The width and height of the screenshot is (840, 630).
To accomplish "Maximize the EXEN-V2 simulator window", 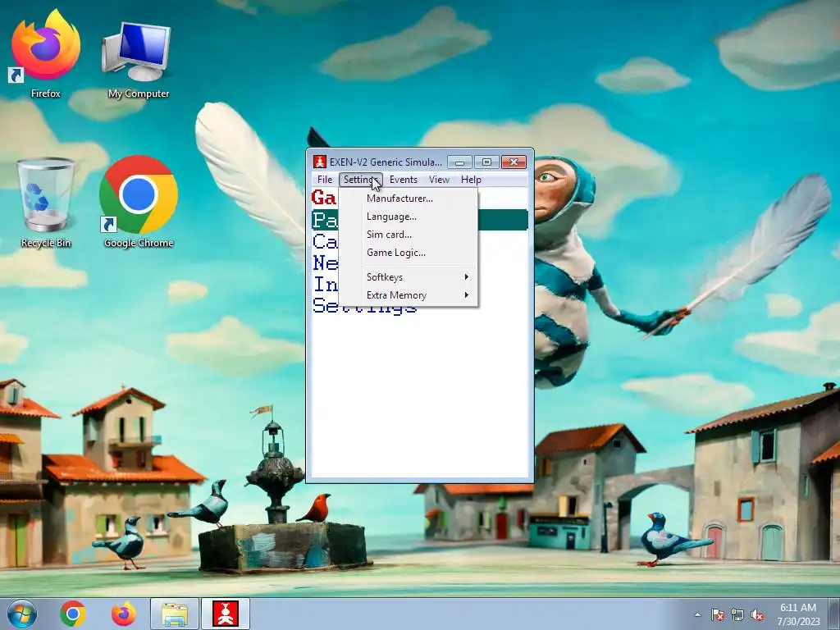I will tap(486, 162).
